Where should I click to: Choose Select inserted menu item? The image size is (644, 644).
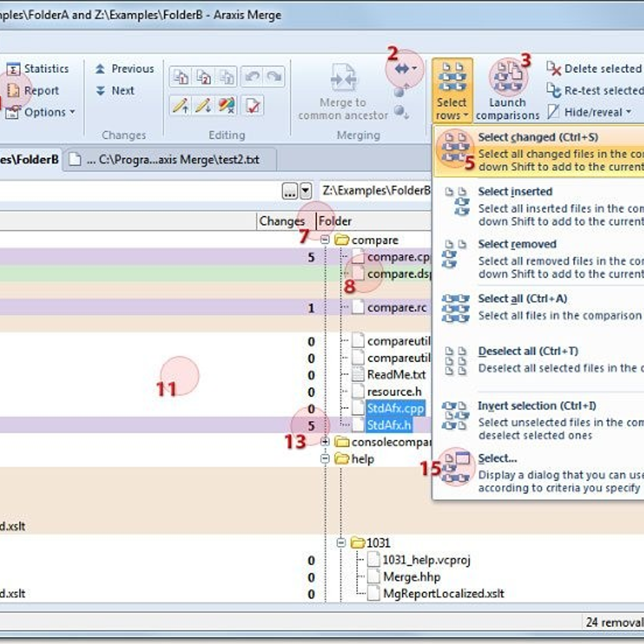pyautogui.click(x=539, y=206)
